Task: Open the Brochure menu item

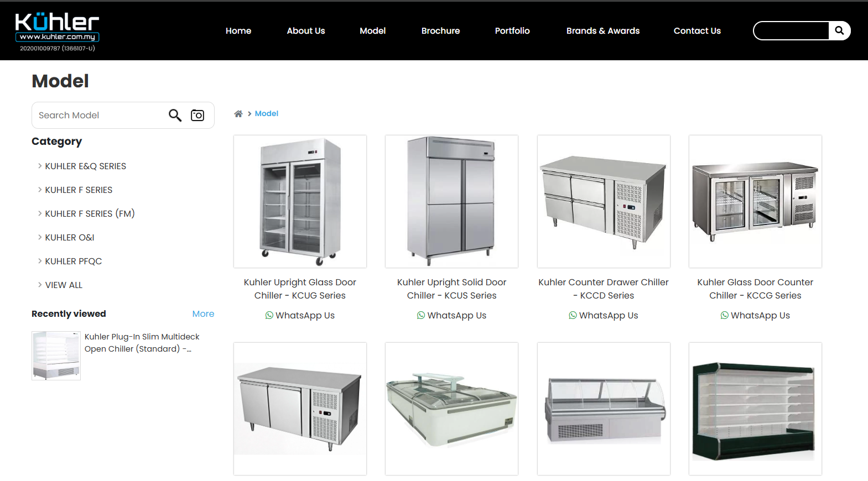Action: tap(440, 31)
